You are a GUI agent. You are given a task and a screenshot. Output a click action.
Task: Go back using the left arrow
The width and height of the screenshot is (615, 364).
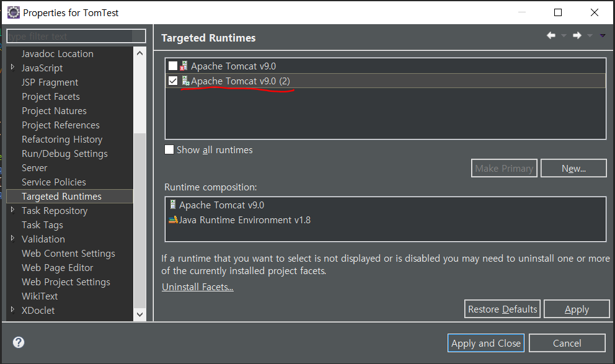click(x=551, y=35)
